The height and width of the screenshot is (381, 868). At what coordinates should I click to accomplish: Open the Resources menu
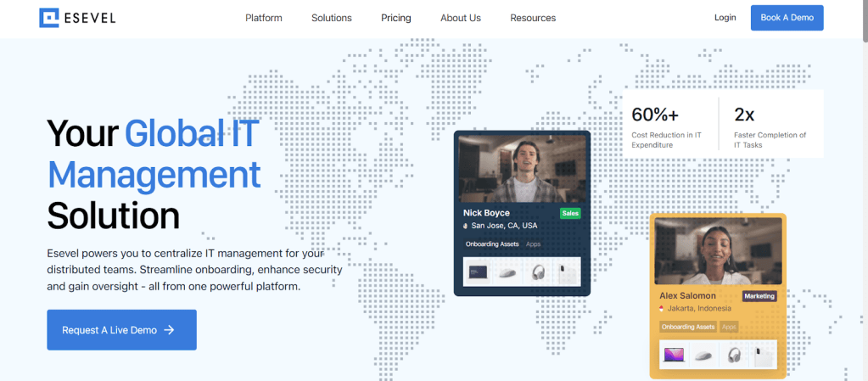pyautogui.click(x=533, y=18)
